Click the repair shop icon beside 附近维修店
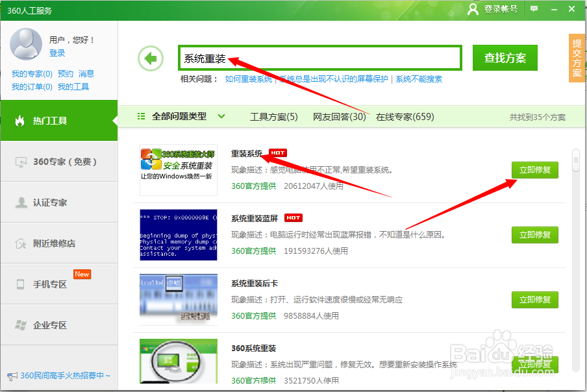The image size is (587, 392). coord(21,243)
